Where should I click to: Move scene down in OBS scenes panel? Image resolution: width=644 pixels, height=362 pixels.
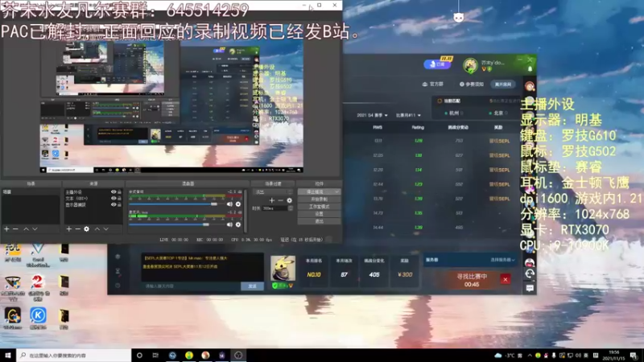[x=35, y=229]
